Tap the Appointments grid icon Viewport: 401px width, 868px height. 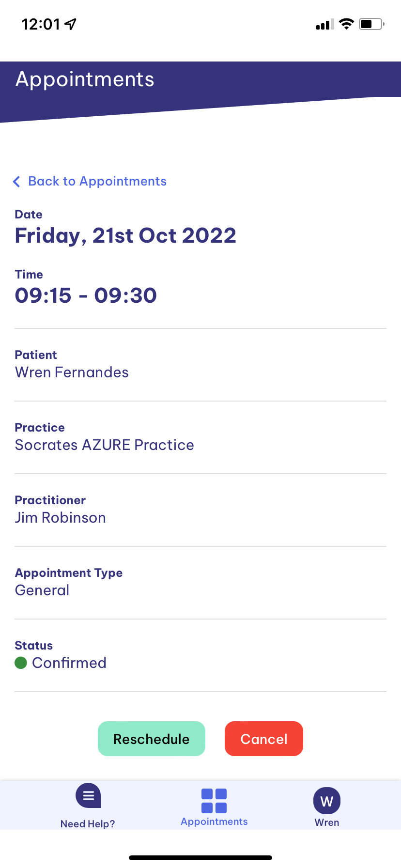click(x=214, y=801)
